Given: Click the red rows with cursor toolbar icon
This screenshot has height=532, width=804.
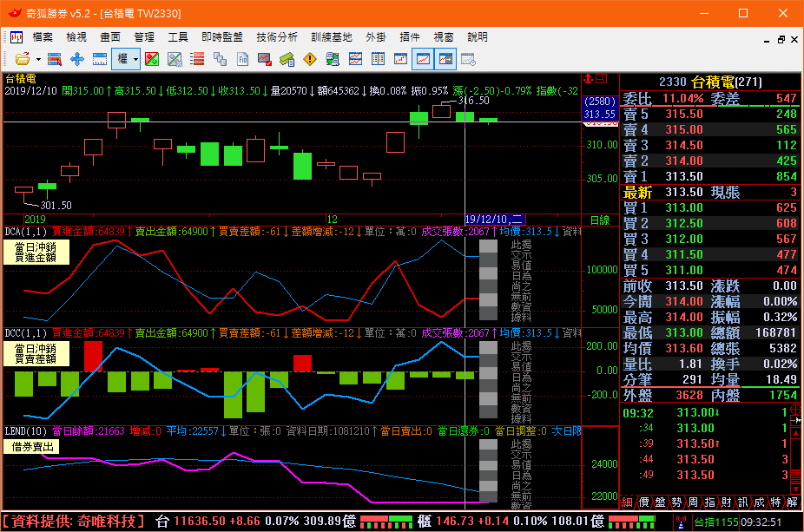Looking at the screenshot, I should click(x=55, y=60).
